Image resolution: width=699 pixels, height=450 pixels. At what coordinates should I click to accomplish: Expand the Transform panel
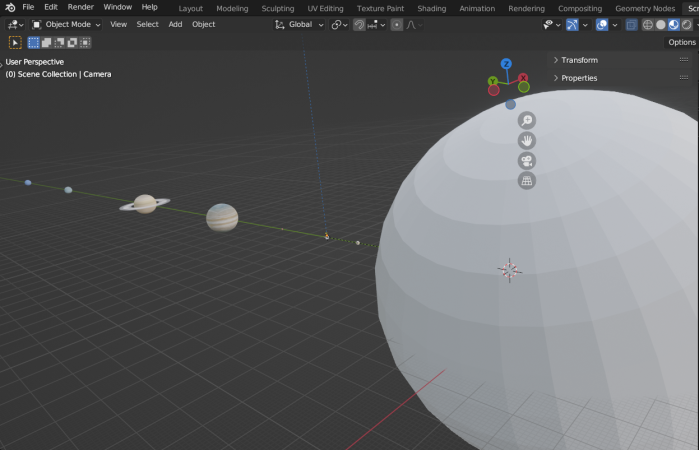[579, 60]
